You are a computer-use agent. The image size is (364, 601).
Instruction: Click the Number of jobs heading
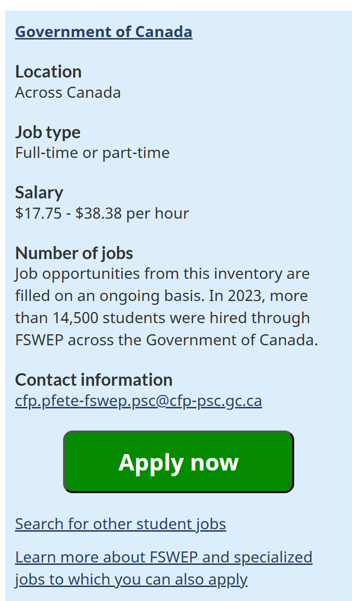(x=74, y=253)
